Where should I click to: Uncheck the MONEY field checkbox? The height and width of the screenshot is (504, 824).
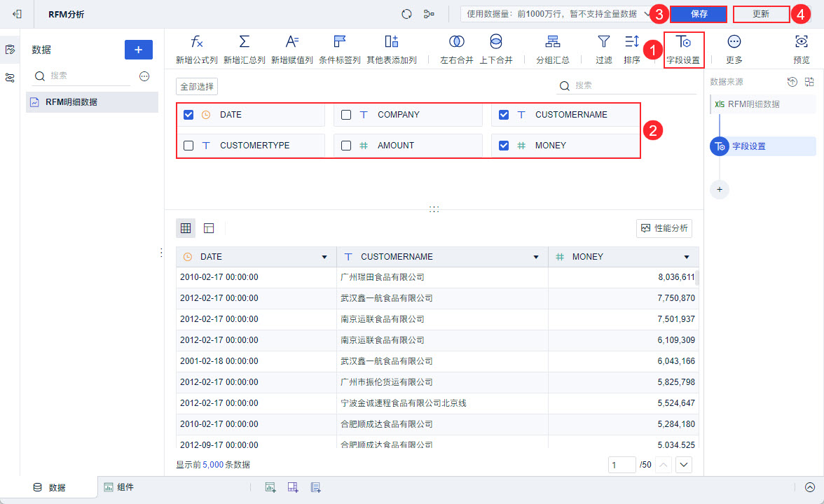click(504, 146)
